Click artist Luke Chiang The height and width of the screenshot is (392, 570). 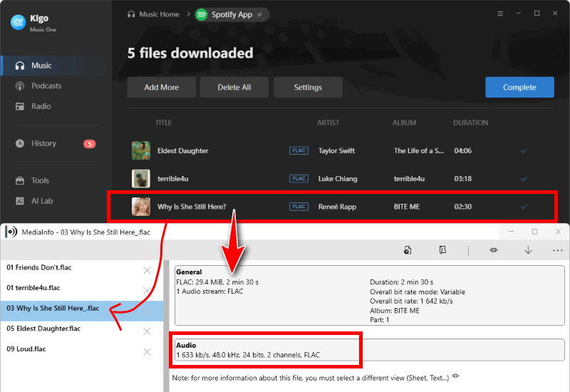tap(338, 179)
